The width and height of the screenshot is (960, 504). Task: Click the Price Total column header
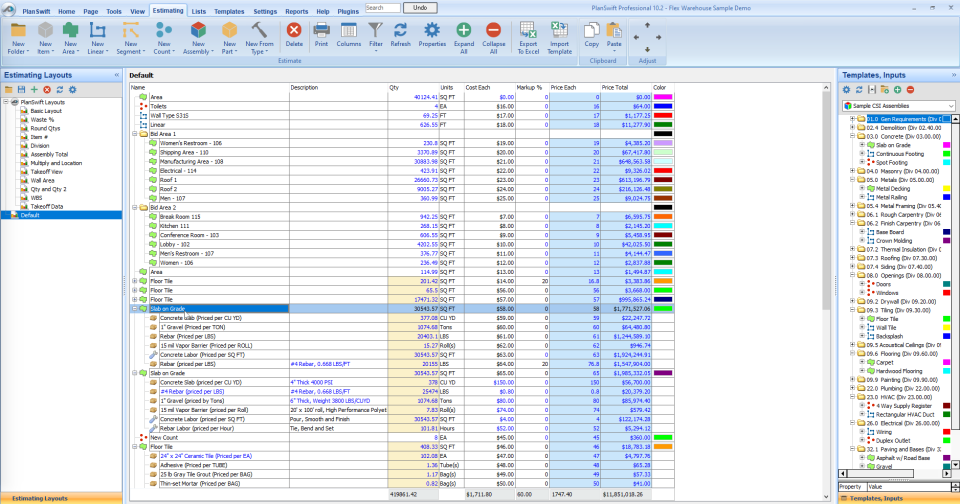pos(626,88)
